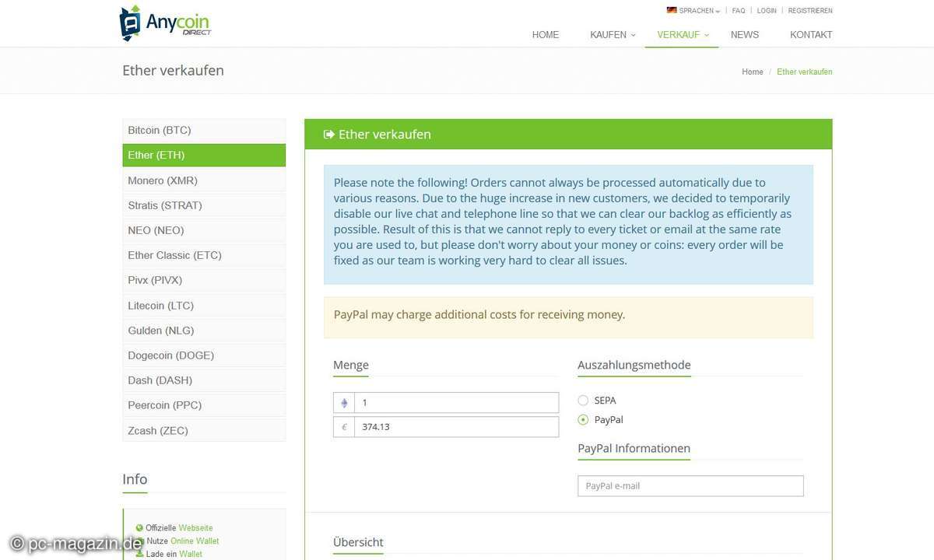Screen dimensions: 934x560
Task: Go to the News page
Action: [x=744, y=35]
